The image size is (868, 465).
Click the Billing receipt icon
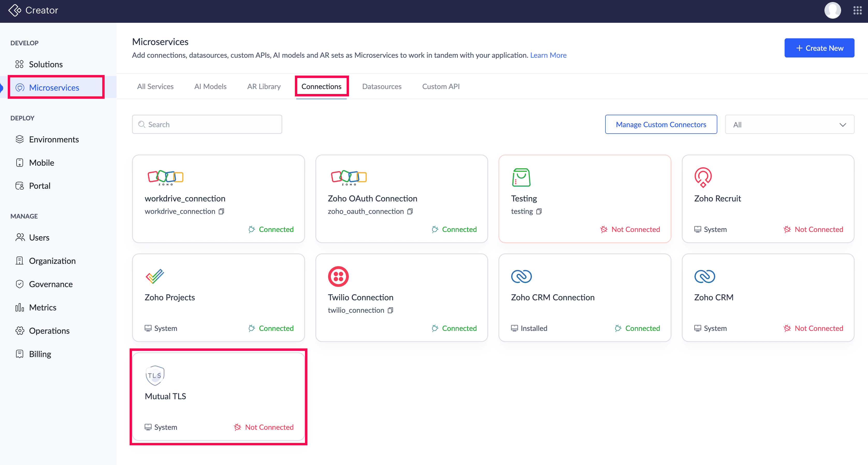(19, 354)
